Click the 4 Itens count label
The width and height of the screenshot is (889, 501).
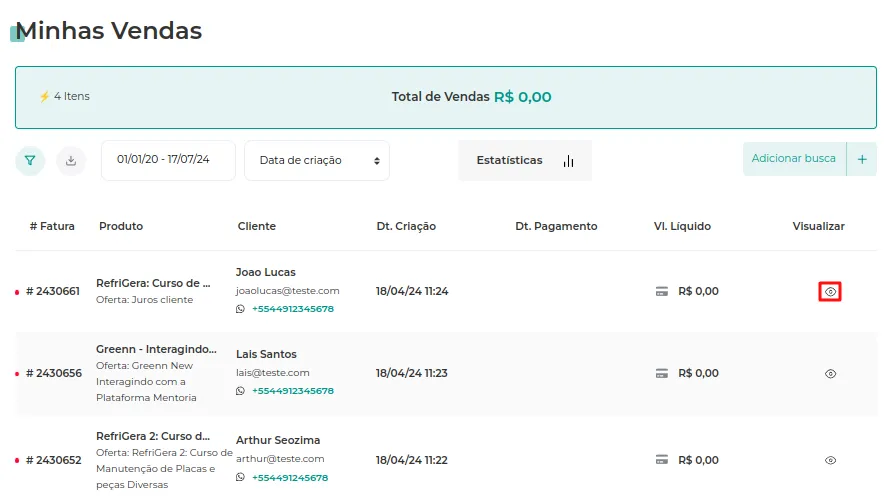(x=71, y=96)
